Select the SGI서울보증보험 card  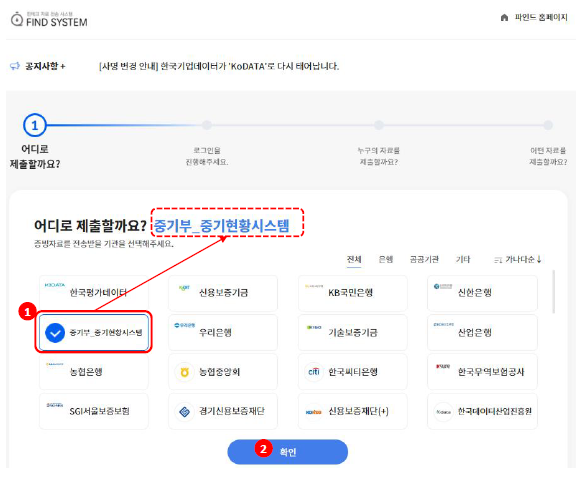pyautogui.click(x=93, y=411)
